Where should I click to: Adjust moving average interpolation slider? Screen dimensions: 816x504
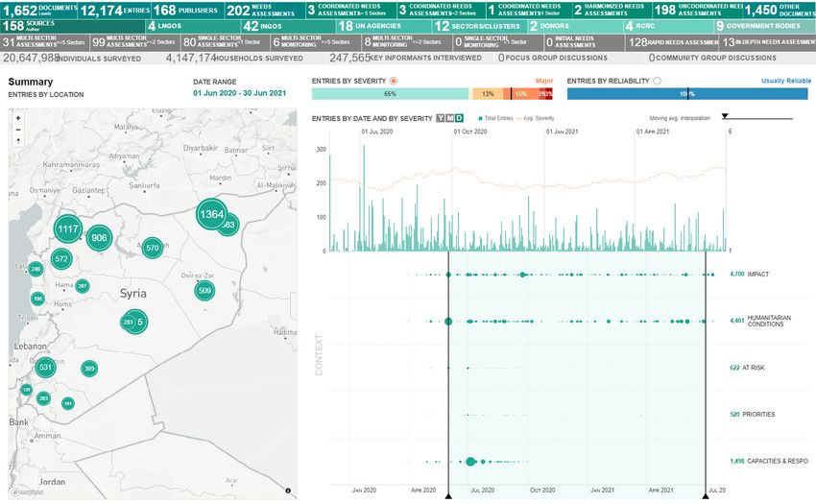[725, 116]
